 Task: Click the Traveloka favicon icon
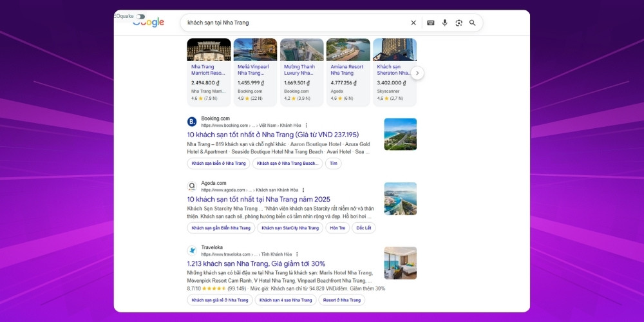click(192, 251)
